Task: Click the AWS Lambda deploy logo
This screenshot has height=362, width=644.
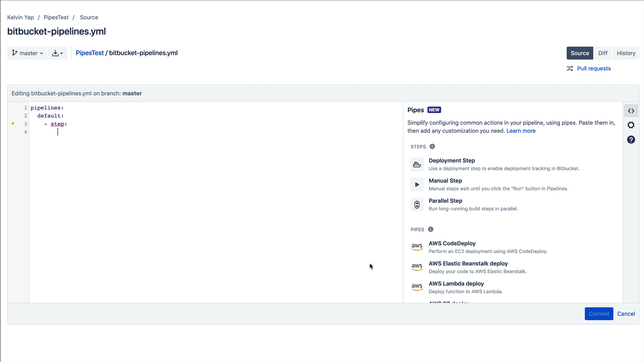Action: click(x=417, y=287)
